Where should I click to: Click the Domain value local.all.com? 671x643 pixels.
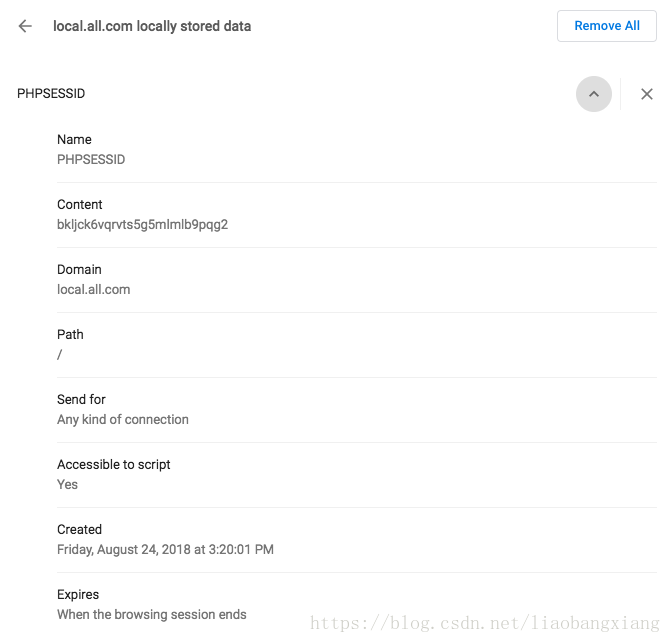pos(93,289)
